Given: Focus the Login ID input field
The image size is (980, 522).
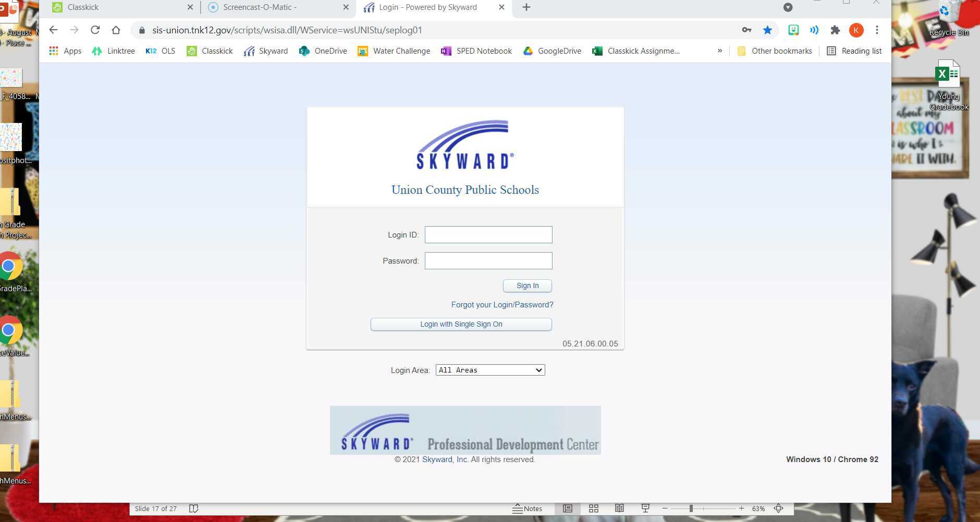Looking at the screenshot, I should click(x=488, y=234).
